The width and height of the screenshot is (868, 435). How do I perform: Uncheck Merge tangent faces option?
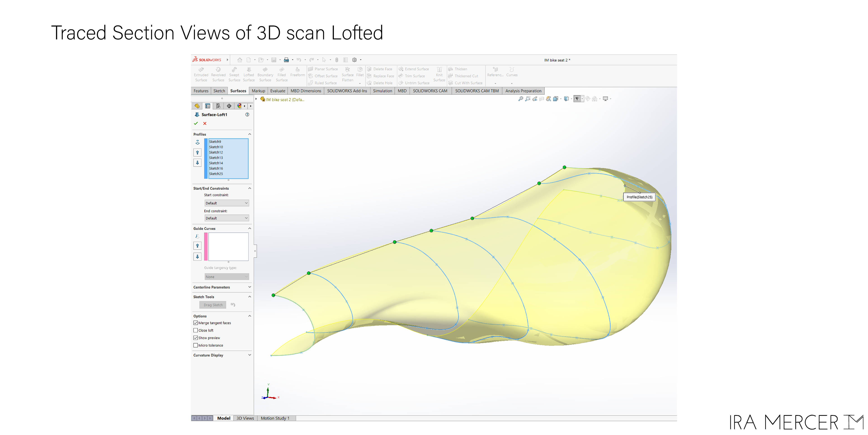click(196, 323)
